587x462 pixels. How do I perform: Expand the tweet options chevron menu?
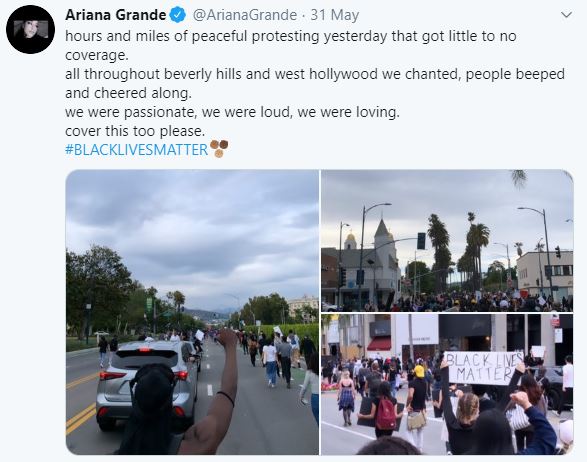(567, 15)
